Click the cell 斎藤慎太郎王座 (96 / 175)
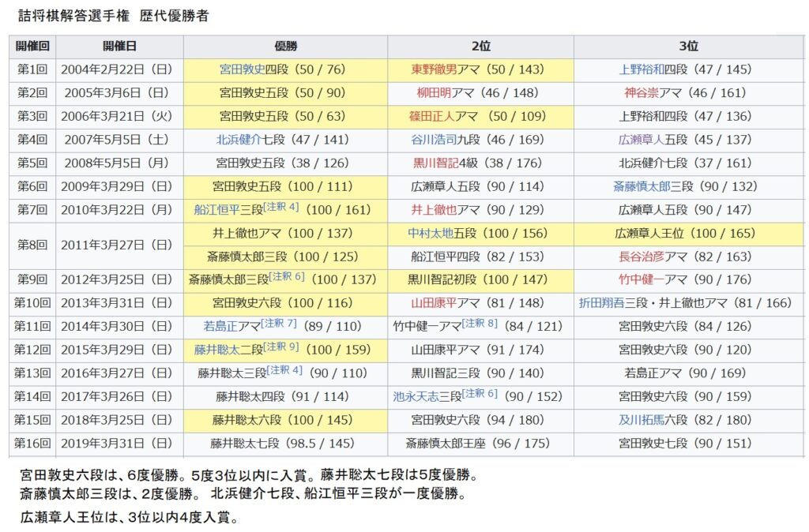Screen dimensions: 809x532 (480, 444)
